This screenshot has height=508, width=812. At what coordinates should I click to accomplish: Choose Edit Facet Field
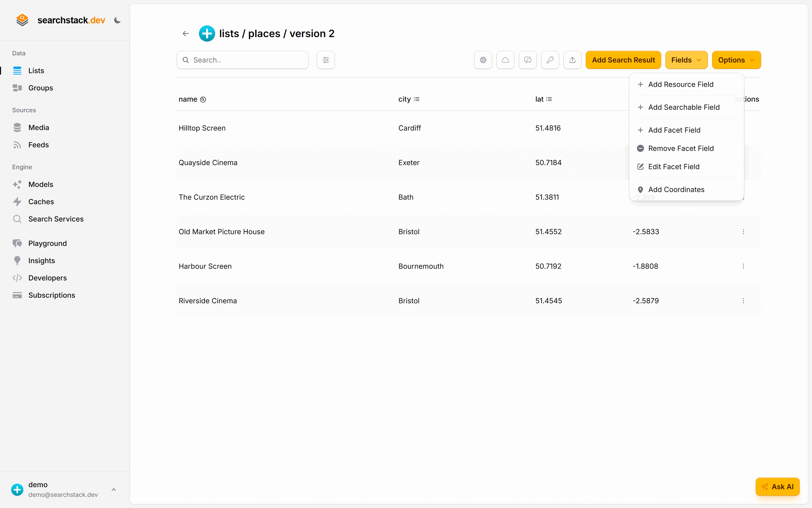pyautogui.click(x=686, y=167)
